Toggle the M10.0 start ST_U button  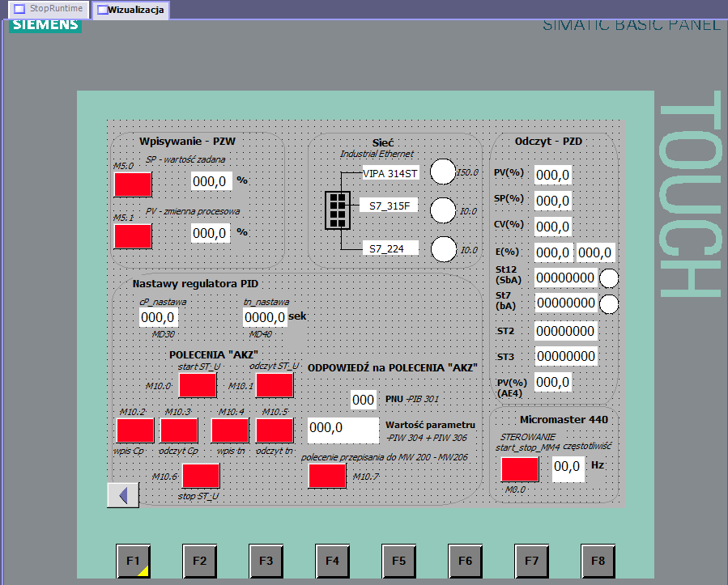point(198,385)
